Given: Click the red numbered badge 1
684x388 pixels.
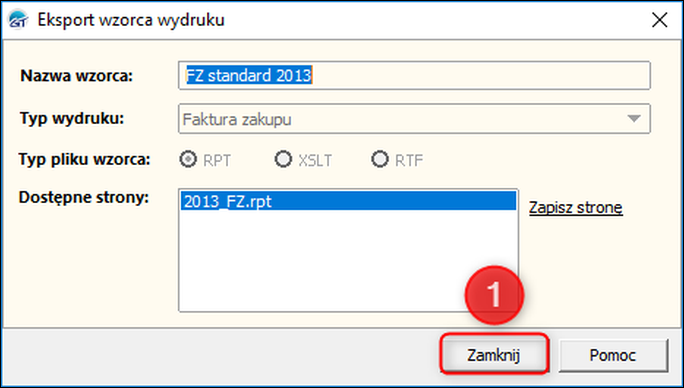Looking at the screenshot, I should point(494,295).
